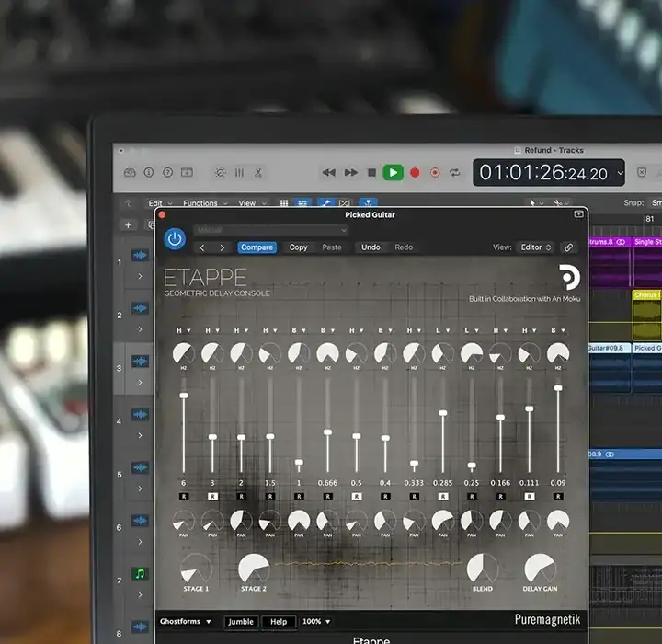
Task: Open the Help button in Etappe
Action: (279, 622)
